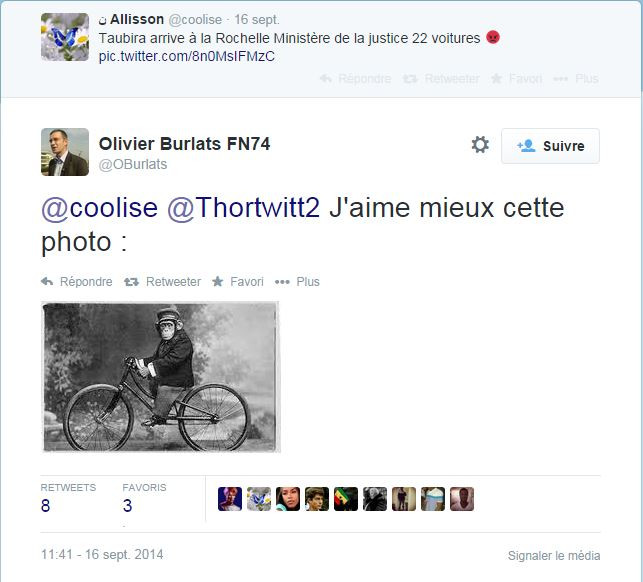This screenshot has width=643, height=582.
Task: Open the @Thortwitt2 mention link
Action: coord(244,208)
